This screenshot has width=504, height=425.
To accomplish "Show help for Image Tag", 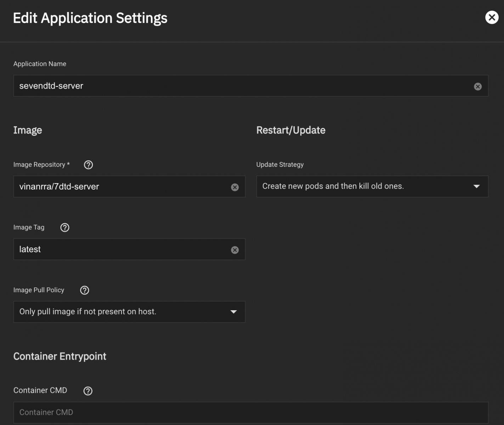I will 65,227.
